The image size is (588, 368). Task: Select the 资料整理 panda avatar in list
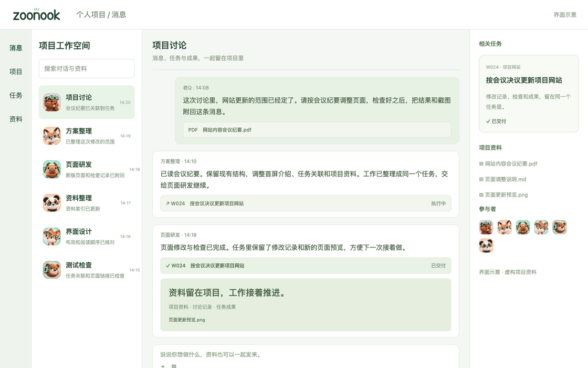click(x=52, y=203)
